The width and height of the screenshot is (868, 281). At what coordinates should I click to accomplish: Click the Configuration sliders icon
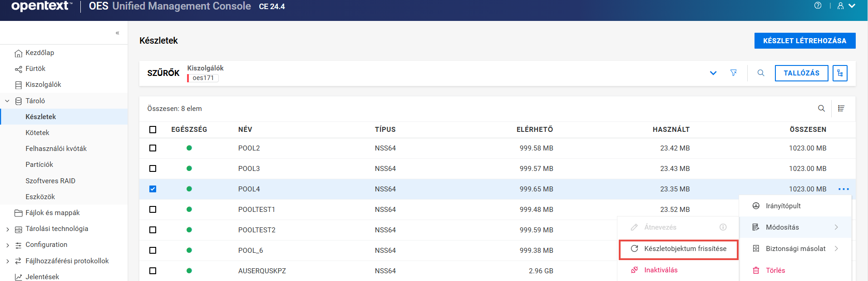coord(19,245)
